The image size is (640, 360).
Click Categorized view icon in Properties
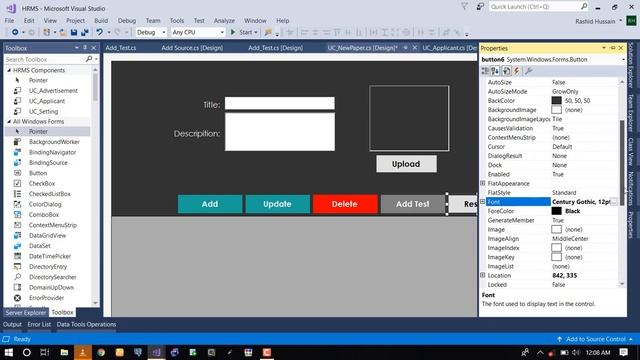(485, 71)
